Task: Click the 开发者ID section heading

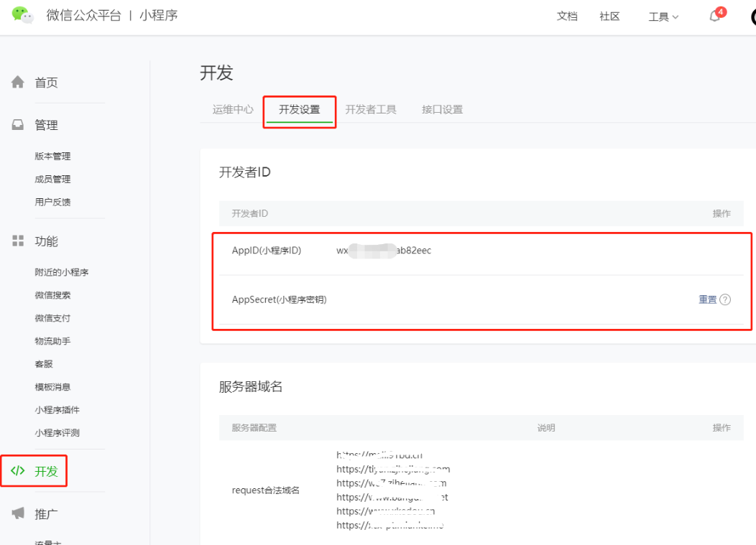Action: (x=245, y=172)
